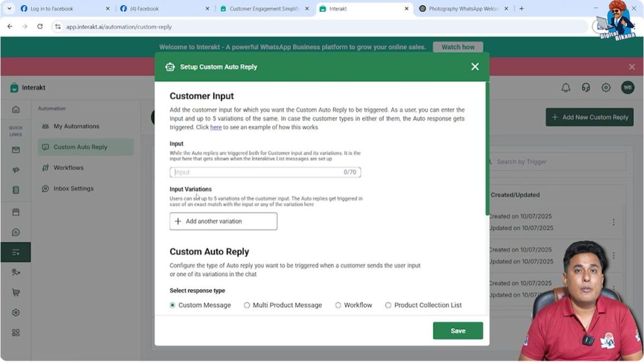Click the customer Input text field
This screenshot has width=644, height=362.
tap(265, 172)
